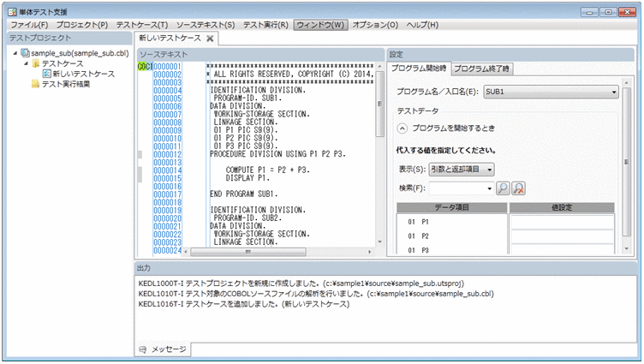
Task: Open the テスト実行(R) menu
Action: pos(265,25)
